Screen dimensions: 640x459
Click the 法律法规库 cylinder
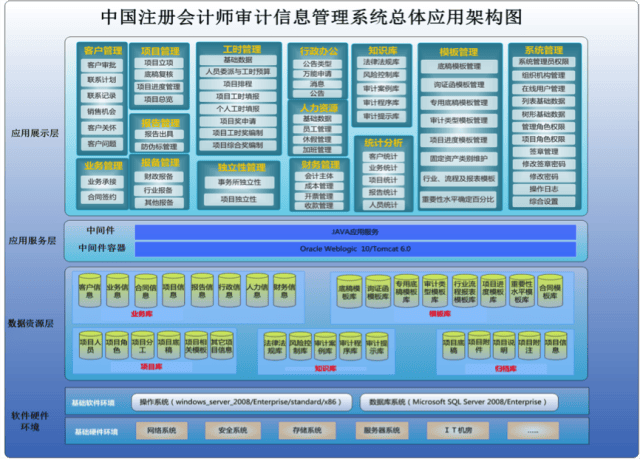(x=275, y=346)
